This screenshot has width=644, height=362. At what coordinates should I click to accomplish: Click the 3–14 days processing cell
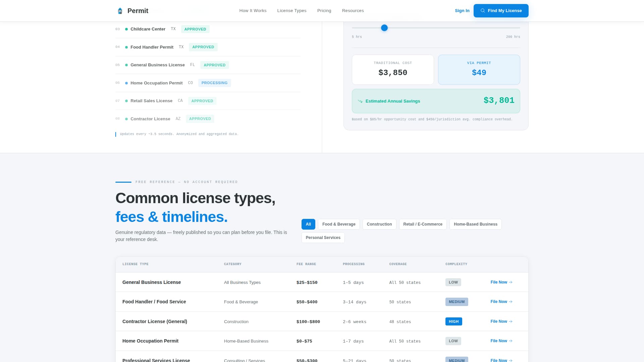[355, 302]
